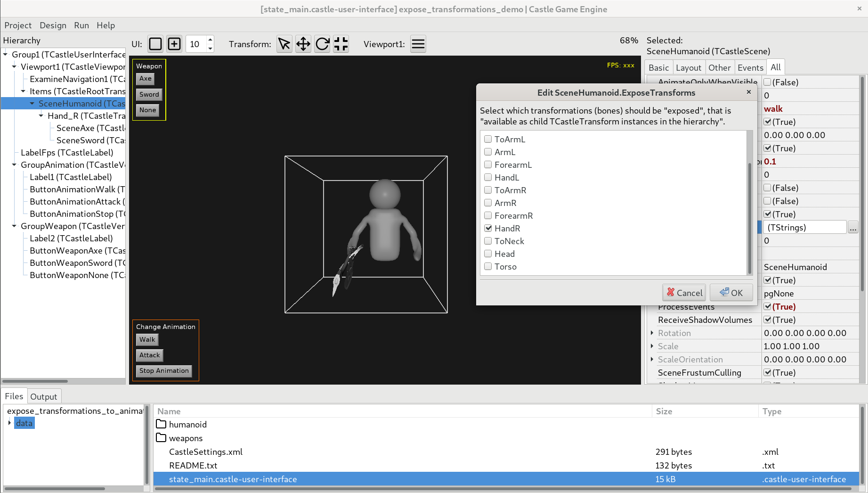Check the HandL bone checkbox
868x493 pixels.
click(488, 177)
